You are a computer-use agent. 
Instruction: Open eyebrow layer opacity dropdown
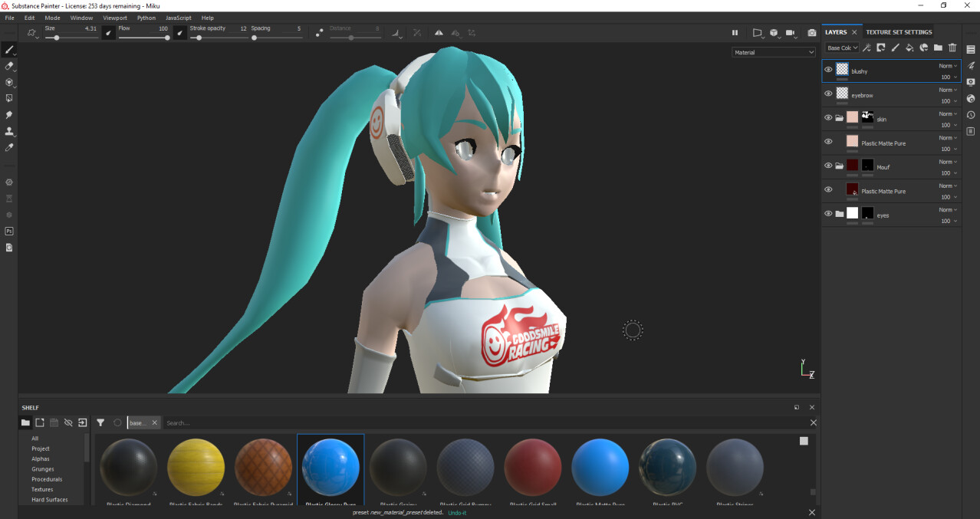click(x=949, y=100)
